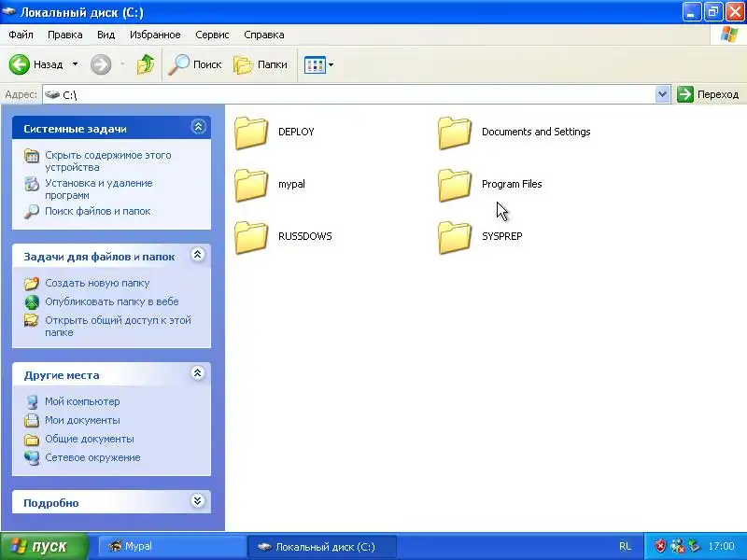The image size is (747, 560).
Task: Open the Forward history dropdown arrow
Action: coord(122,64)
